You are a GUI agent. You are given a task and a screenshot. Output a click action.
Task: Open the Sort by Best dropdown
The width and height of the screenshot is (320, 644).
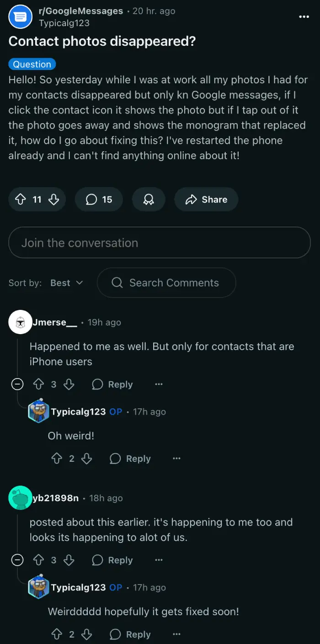click(x=67, y=283)
